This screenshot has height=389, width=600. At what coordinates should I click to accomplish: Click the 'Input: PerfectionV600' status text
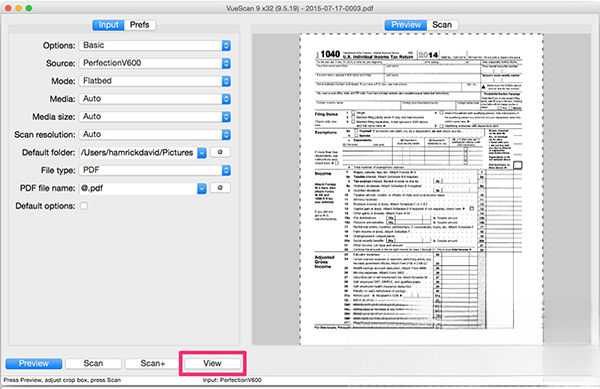232,380
